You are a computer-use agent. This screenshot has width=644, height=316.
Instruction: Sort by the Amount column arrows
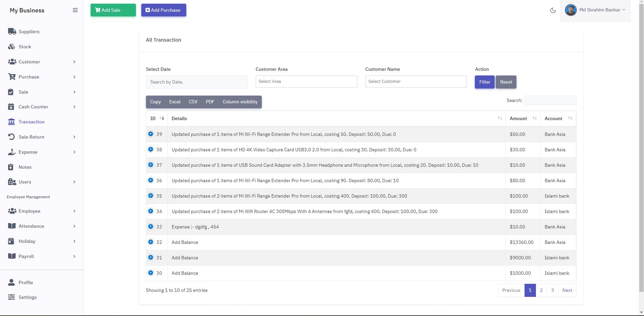[535, 118]
